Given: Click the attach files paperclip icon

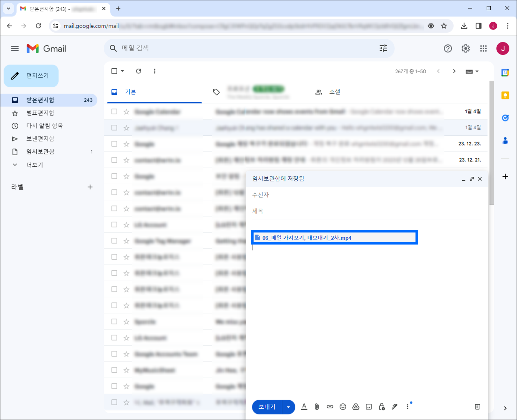Looking at the screenshot, I should coord(317,407).
